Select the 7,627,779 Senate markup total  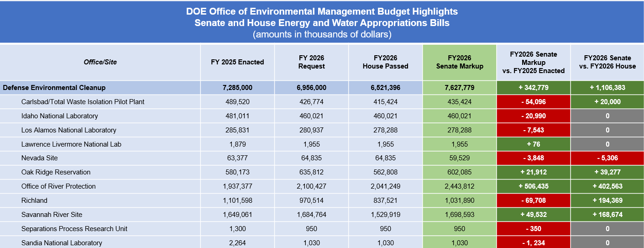pyautogui.click(x=460, y=88)
